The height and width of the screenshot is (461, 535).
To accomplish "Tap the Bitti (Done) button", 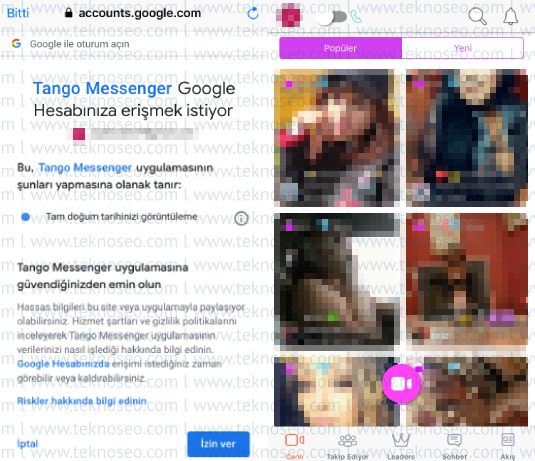I will click(18, 13).
